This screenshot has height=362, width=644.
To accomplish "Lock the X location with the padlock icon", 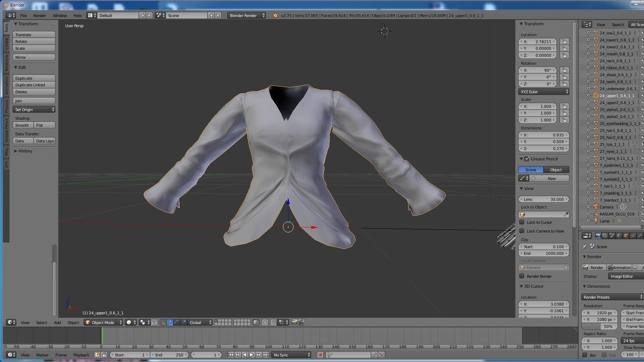I will pyautogui.click(x=564, y=41).
